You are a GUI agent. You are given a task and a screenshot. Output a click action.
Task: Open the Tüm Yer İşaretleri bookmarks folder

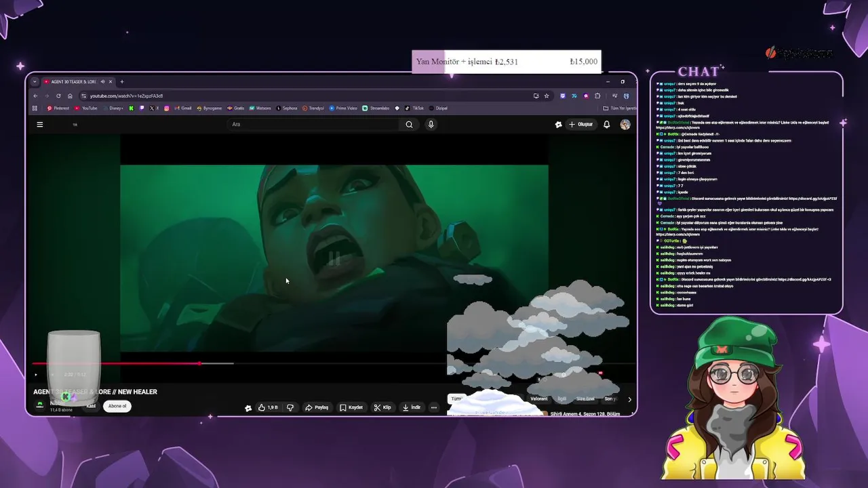point(620,108)
